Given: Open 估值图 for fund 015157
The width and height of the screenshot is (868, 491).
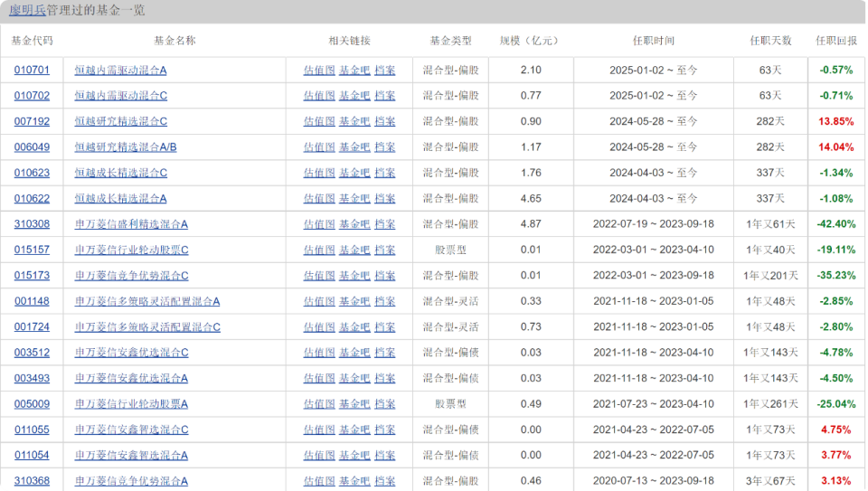Looking at the screenshot, I should (x=319, y=250).
